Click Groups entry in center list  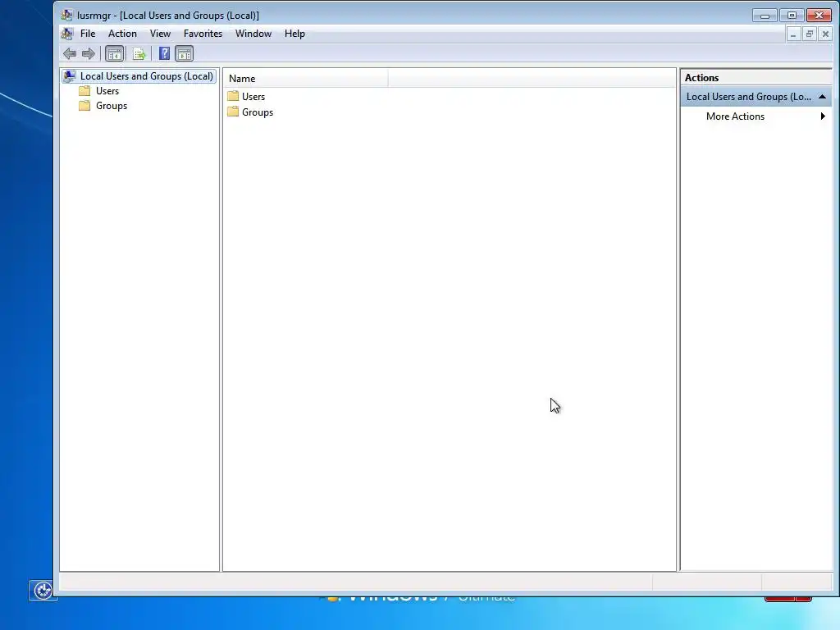[258, 112]
